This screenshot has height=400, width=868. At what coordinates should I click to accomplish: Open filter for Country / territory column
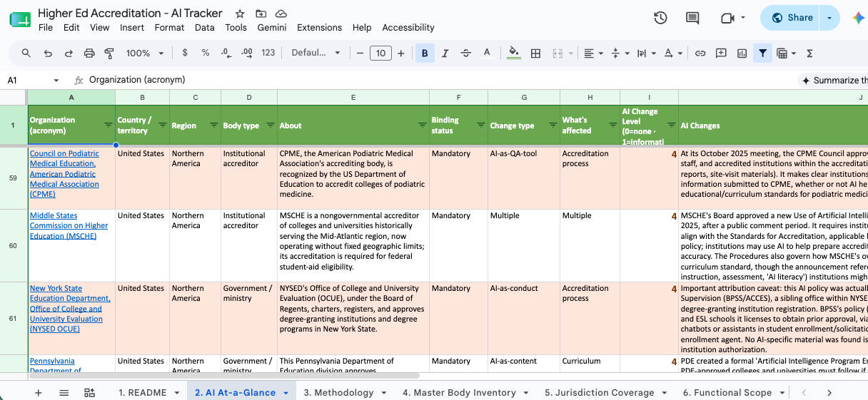(162, 125)
